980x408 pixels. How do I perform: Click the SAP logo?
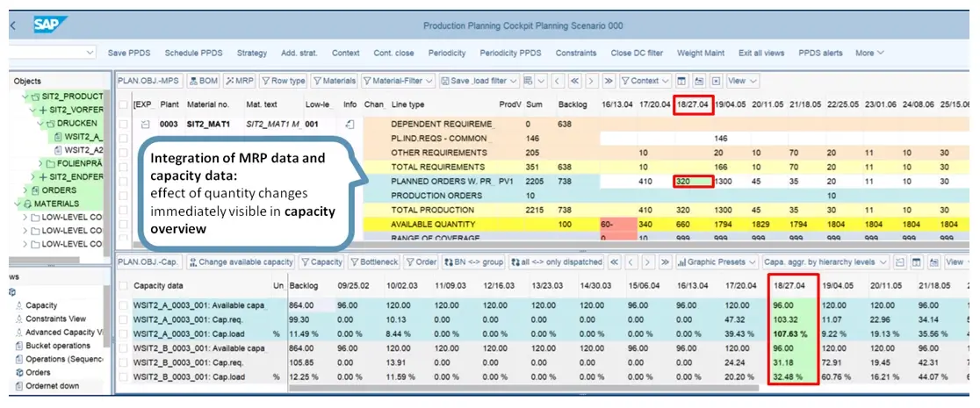click(x=51, y=25)
